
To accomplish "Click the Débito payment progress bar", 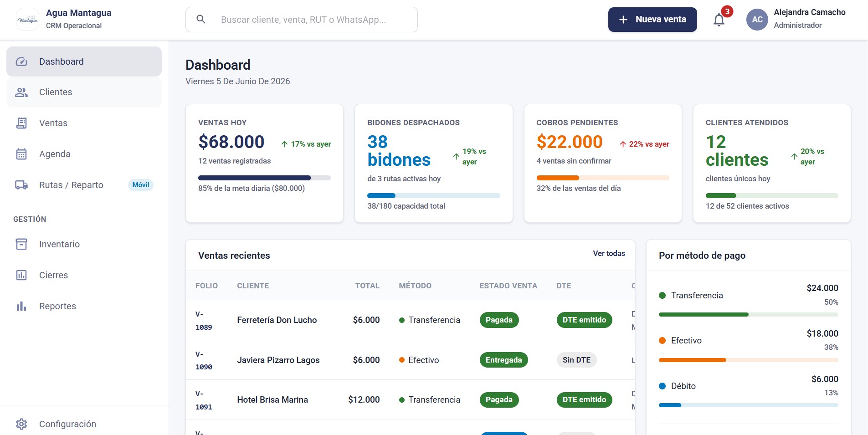I will pos(749,405).
